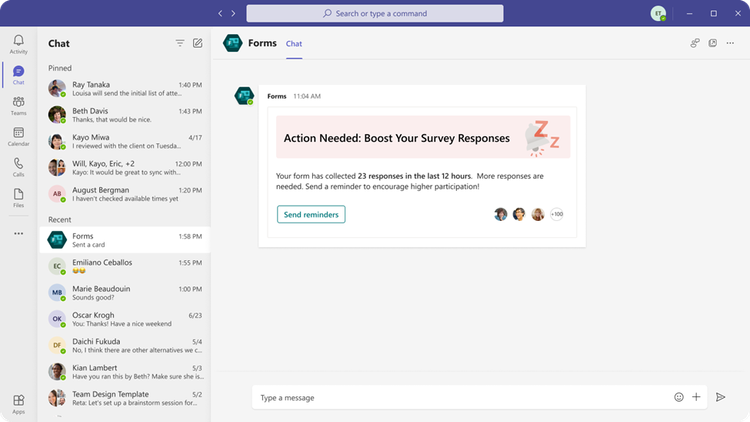Click the +100 respondents badge

pos(557,214)
